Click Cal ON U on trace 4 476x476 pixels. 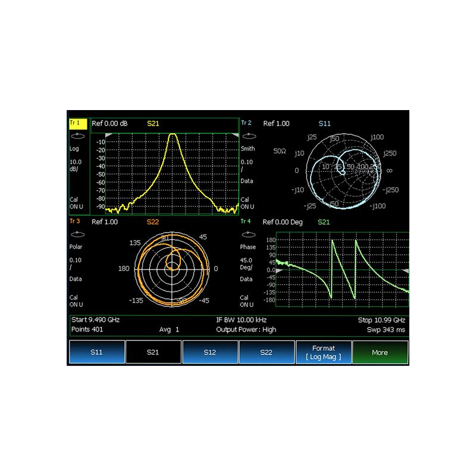click(247, 301)
